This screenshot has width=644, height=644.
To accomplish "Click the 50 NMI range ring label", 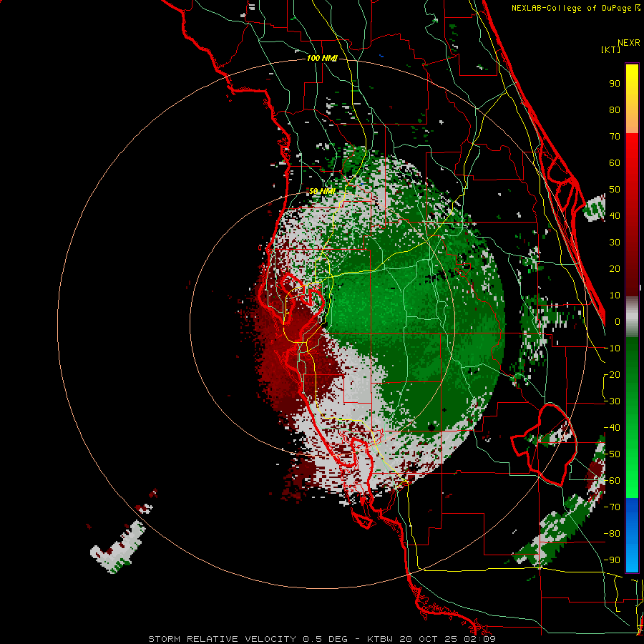I will [322, 191].
